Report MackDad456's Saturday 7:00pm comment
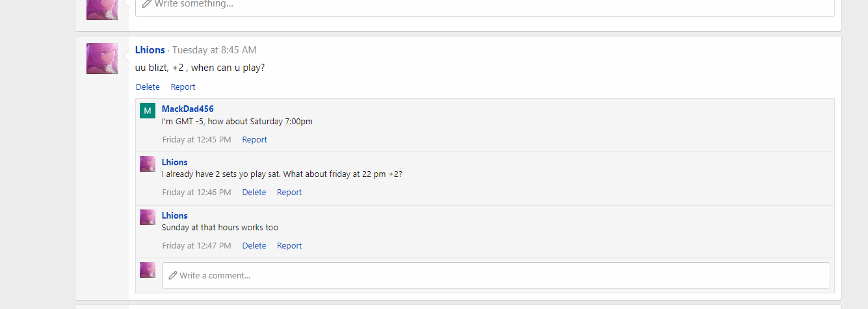This screenshot has width=868, height=309. click(x=255, y=139)
